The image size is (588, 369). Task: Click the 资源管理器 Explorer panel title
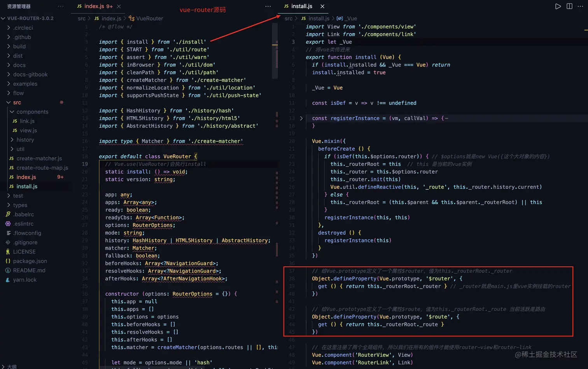tap(19, 6)
